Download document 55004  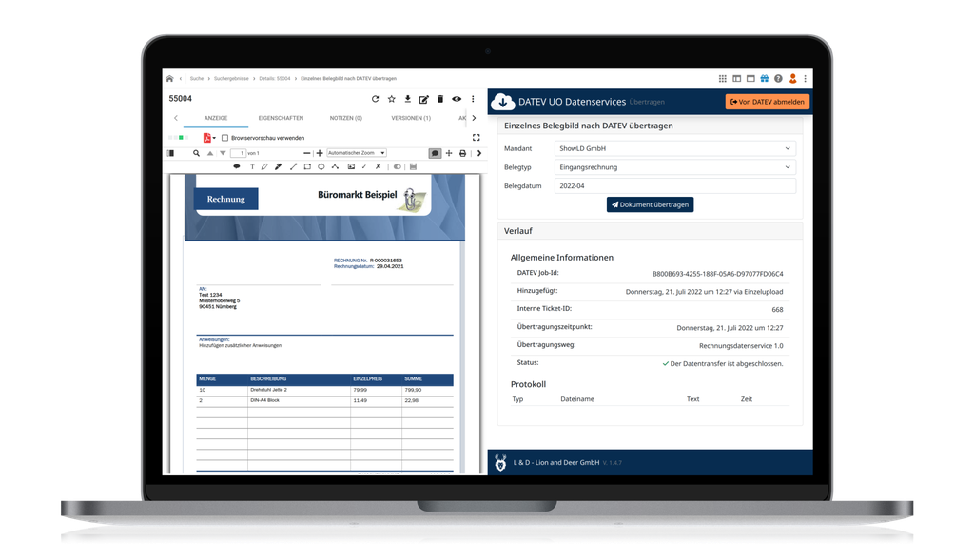point(407,99)
